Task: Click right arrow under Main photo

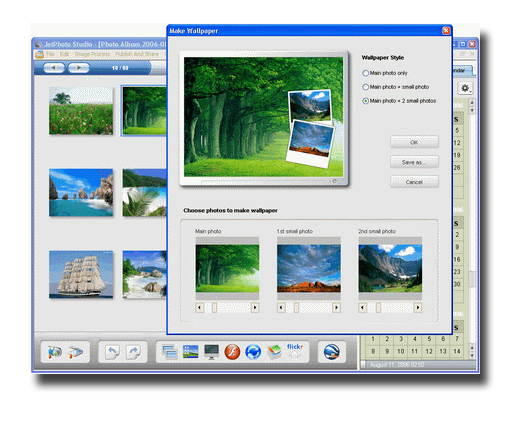Action: (x=255, y=307)
